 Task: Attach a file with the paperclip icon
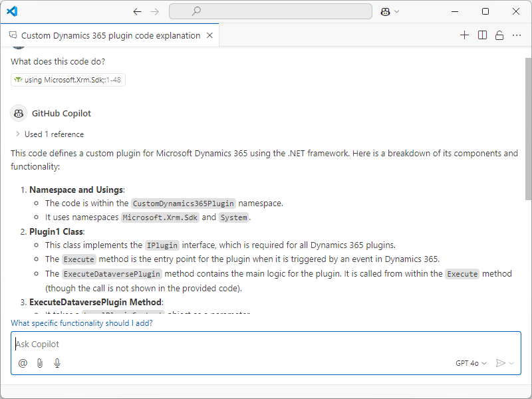[x=40, y=362]
